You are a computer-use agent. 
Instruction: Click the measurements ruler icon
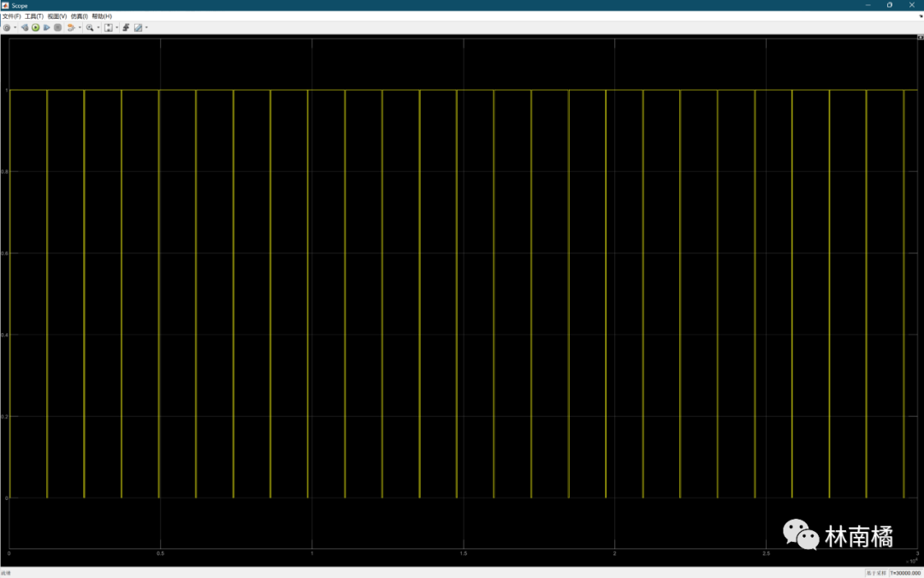click(138, 27)
